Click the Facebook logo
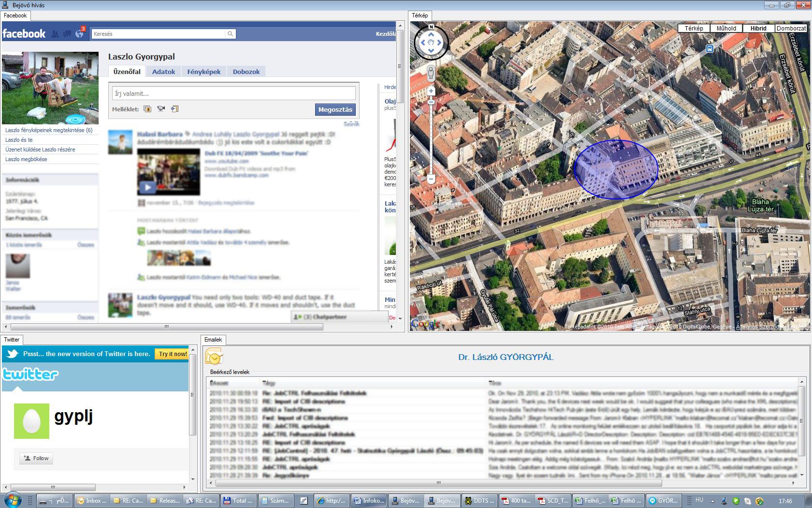 (24, 33)
